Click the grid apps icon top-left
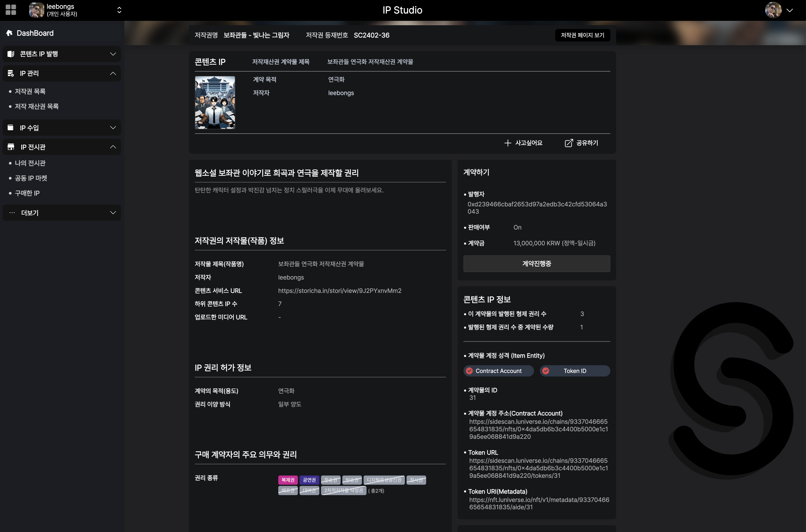This screenshot has height=532, width=806. click(10, 10)
